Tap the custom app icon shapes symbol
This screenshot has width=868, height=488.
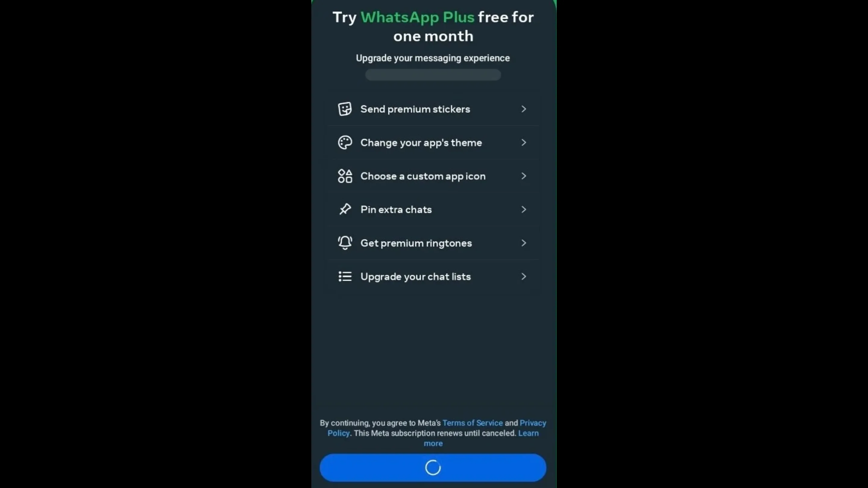click(345, 176)
